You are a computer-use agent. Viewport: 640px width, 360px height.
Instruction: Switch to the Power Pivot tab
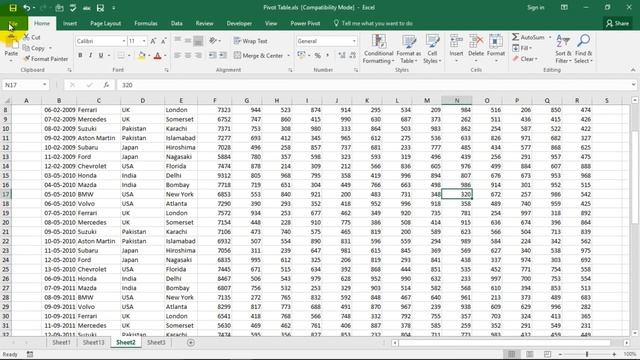pyautogui.click(x=305, y=23)
